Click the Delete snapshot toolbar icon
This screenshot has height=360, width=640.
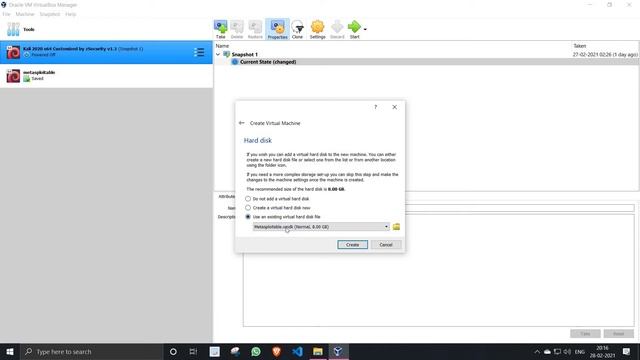click(237, 29)
